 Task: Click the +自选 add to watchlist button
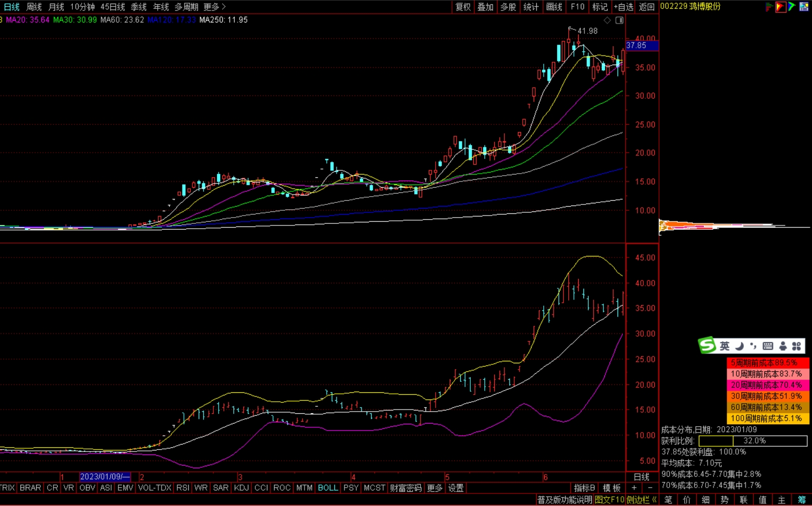click(623, 7)
